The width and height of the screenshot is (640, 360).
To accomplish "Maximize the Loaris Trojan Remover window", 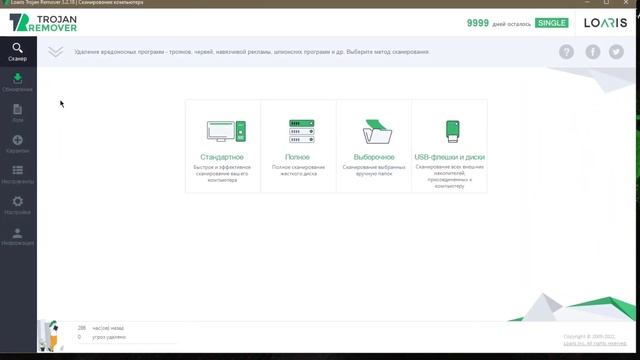I will [607, 2].
